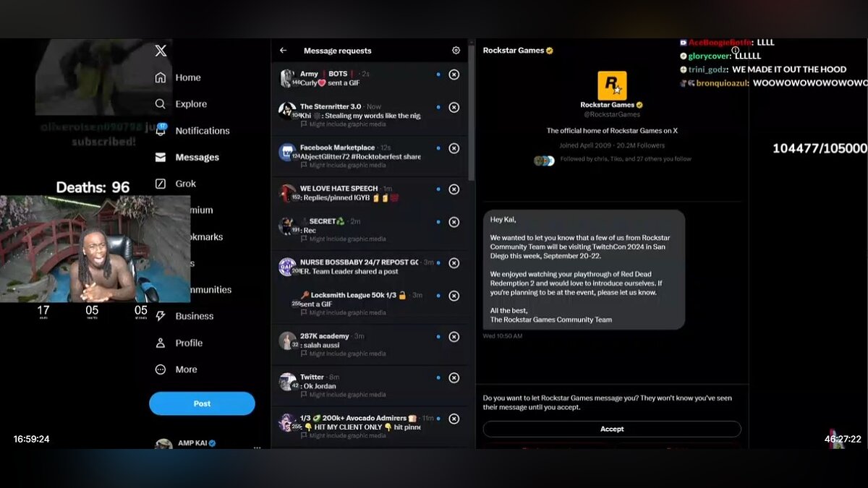
Task: Open the Grok icon in sidebar
Action: (161, 184)
